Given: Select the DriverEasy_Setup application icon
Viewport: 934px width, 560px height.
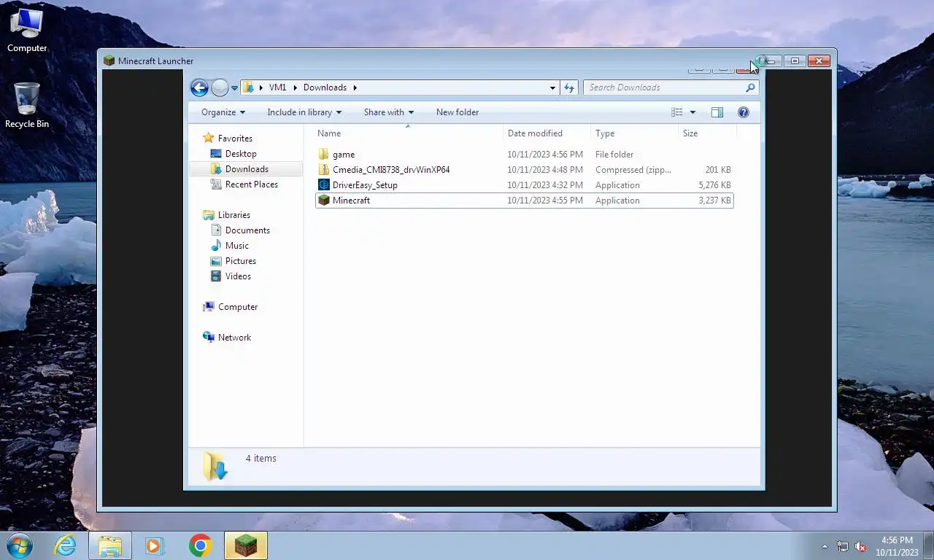Looking at the screenshot, I should pyautogui.click(x=324, y=185).
